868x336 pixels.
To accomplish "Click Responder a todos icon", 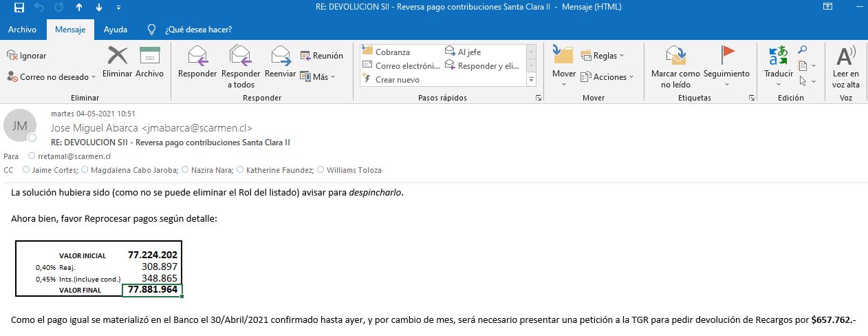I will click(241, 56).
